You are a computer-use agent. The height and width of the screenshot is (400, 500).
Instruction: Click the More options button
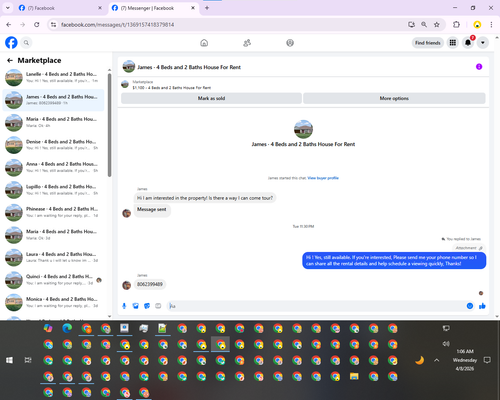point(394,98)
